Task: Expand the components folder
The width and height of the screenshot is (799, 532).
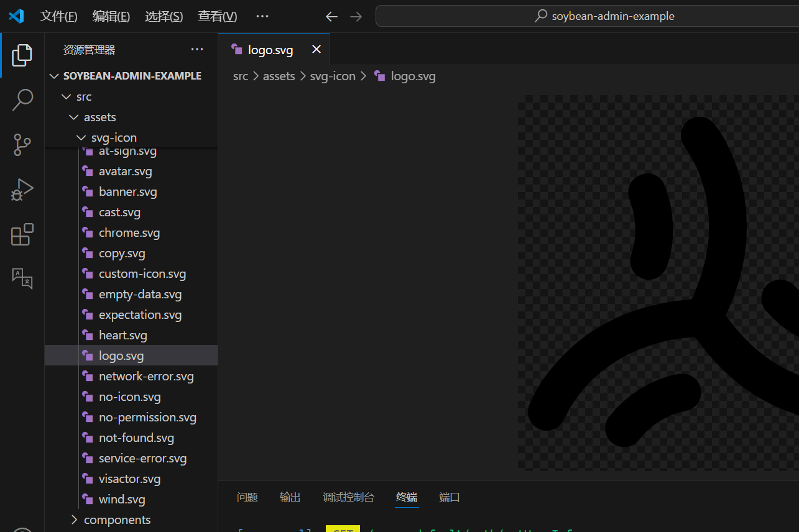Action: (x=132, y=520)
